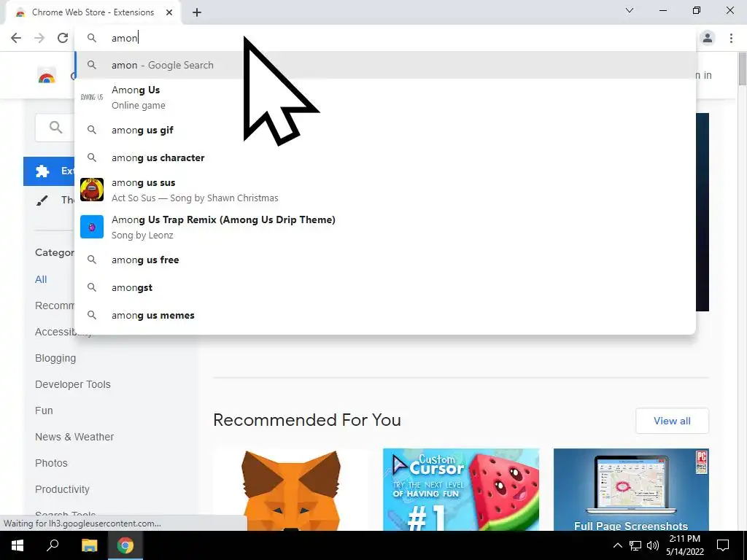Open Chrome's three-dot menu

pos(731,38)
